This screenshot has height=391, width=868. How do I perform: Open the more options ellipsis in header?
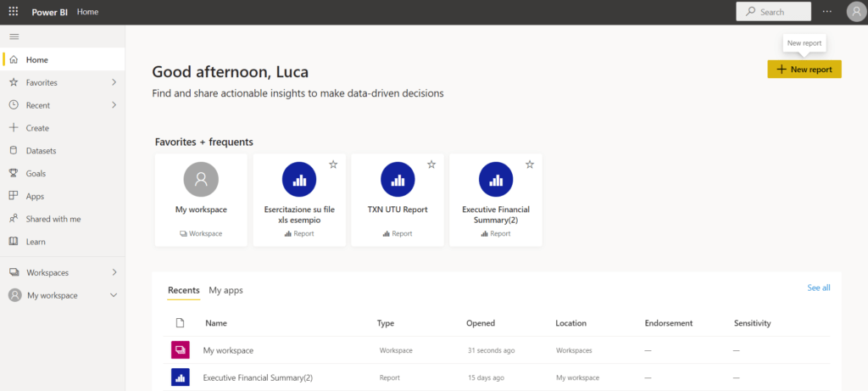click(x=827, y=12)
